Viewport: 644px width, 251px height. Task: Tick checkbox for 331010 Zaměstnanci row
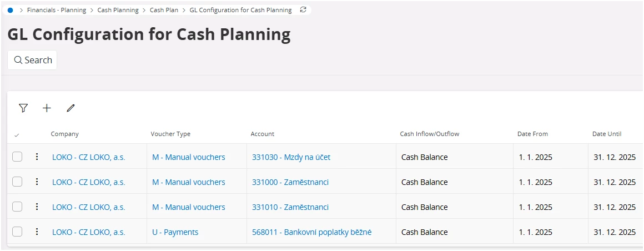[17, 207]
